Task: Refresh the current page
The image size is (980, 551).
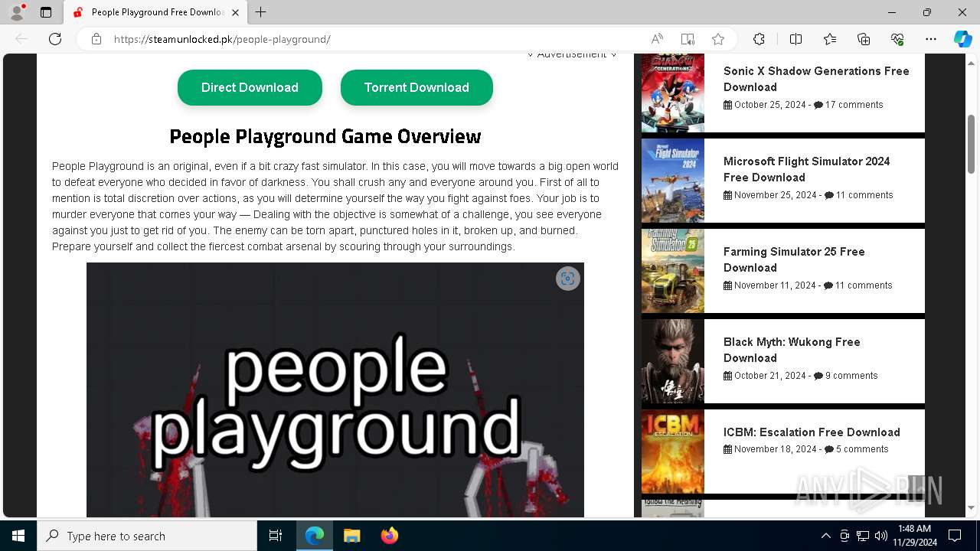Action: click(55, 39)
